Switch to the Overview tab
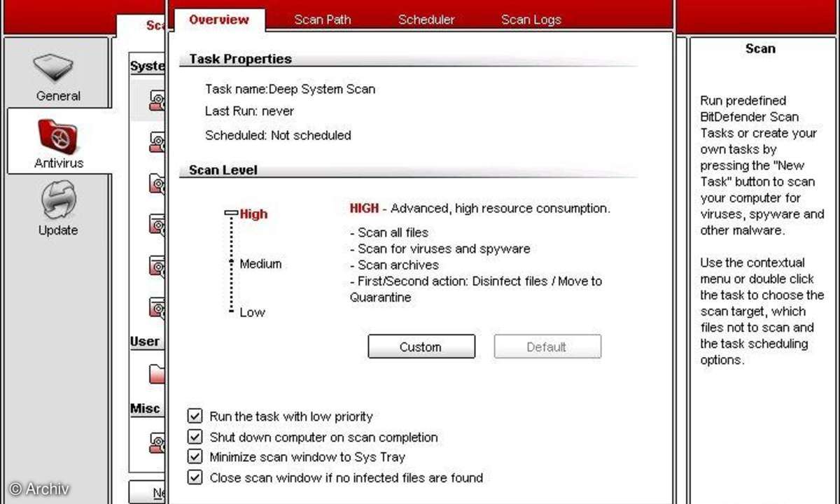The image size is (840, 504). click(x=218, y=20)
